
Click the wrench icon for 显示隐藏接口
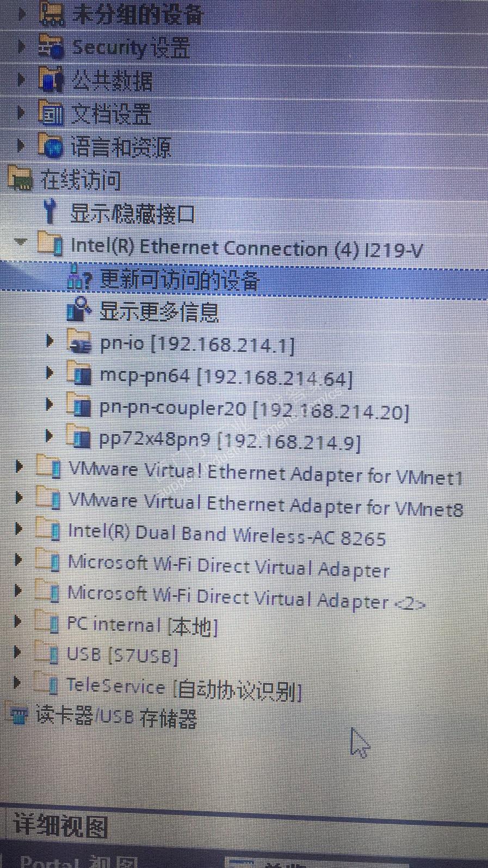50,212
